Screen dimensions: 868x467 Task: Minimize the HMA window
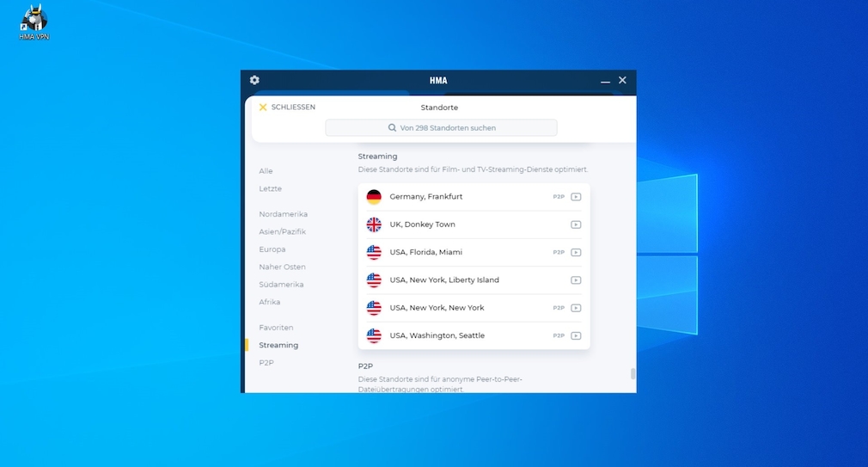(x=605, y=81)
